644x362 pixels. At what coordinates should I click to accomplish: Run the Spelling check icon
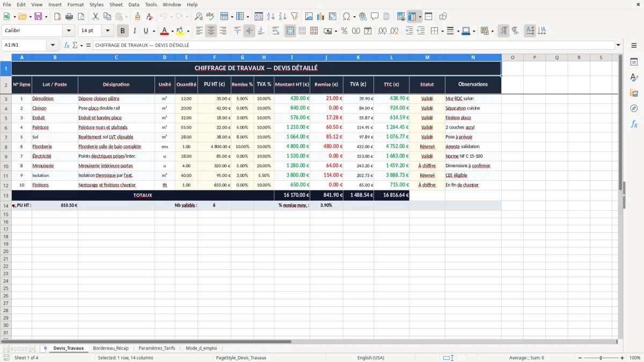(x=210, y=17)
